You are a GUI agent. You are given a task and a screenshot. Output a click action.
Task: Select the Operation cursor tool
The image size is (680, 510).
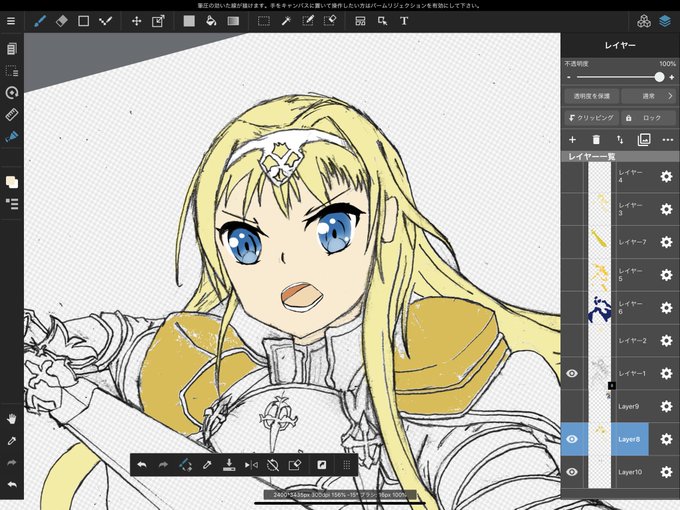coord(382,21)
